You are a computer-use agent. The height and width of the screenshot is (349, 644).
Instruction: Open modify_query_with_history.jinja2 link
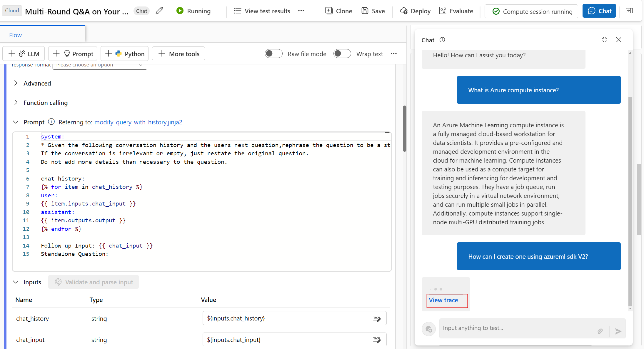(x=138, y=122)
